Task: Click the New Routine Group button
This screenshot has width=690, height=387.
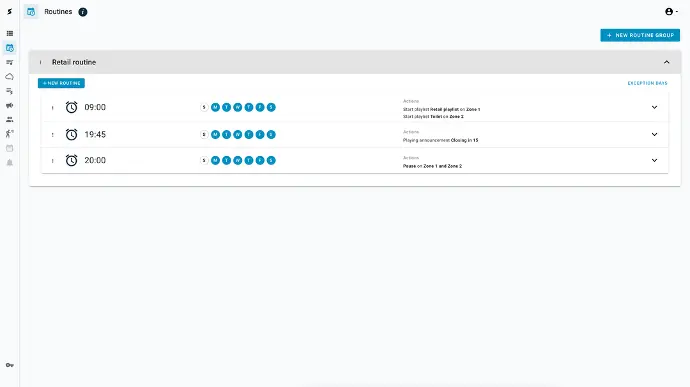Action: click(x=640, y=35)
